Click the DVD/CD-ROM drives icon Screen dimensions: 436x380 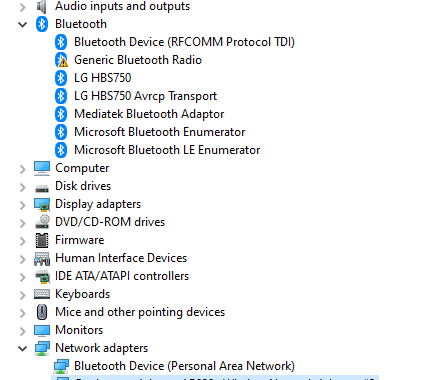point(42,222)
